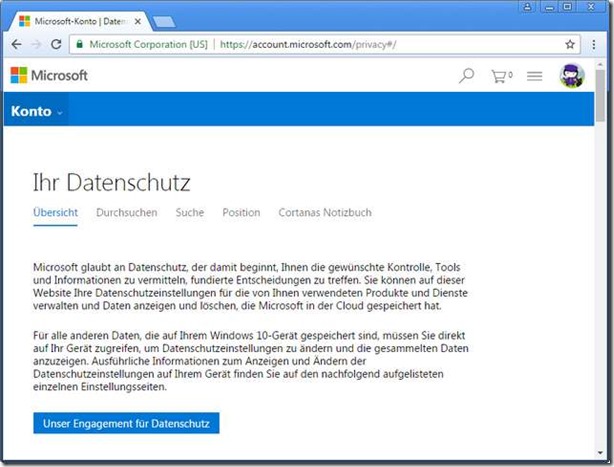Click the Chrome user profile icon in title bar
The width and height of the screenshot is (614, 467).
click(527, 7)
